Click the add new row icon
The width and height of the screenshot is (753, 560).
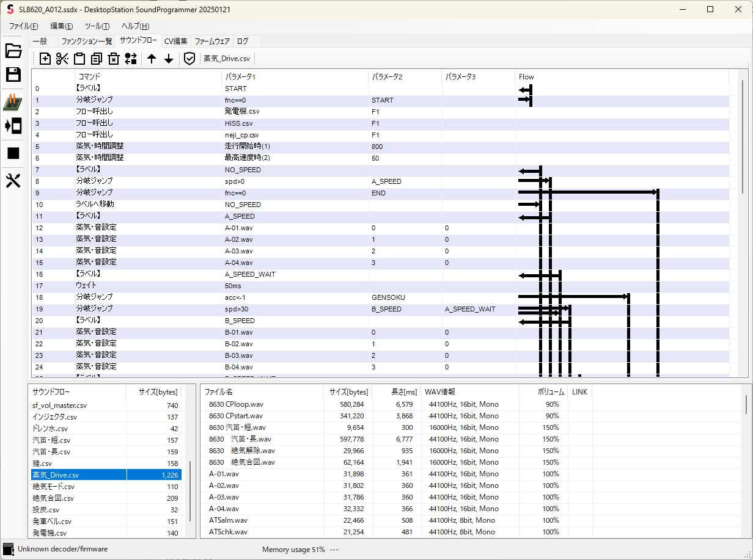pos(45,59)
